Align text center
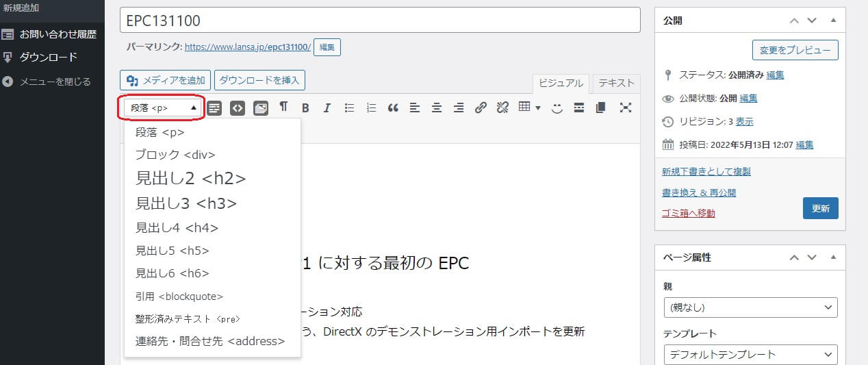The width and height of the screenshot is (868, 365). click(x=437, y=108)
